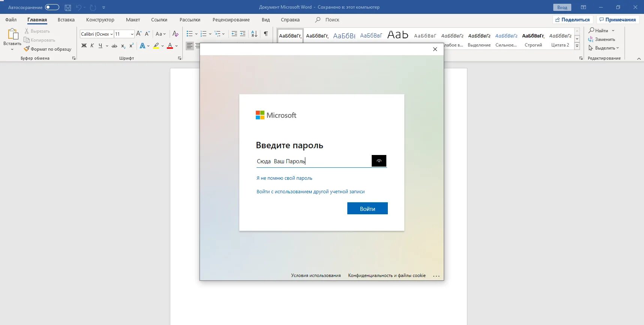Switch to the Ссылки tab
This screenshot has width=644, height=325.
tap(159, 20)
